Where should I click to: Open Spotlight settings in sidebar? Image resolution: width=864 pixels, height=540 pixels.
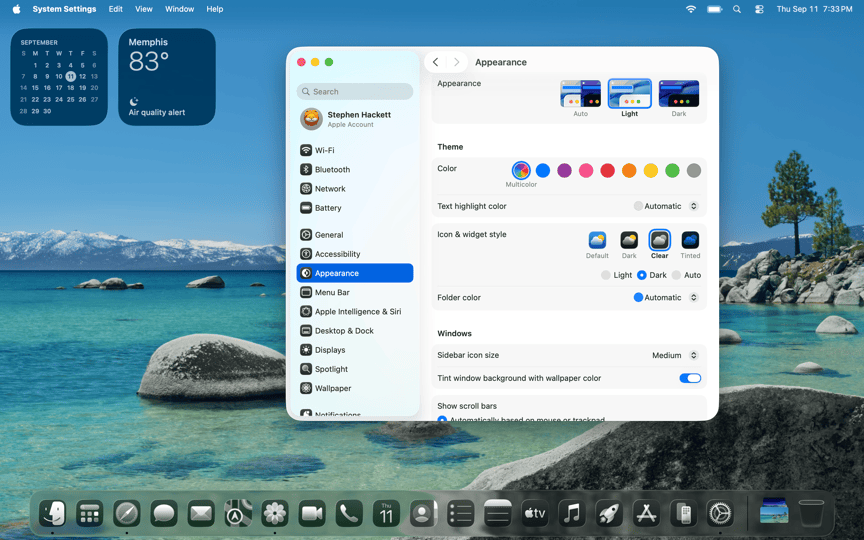(x=354, y=369)
